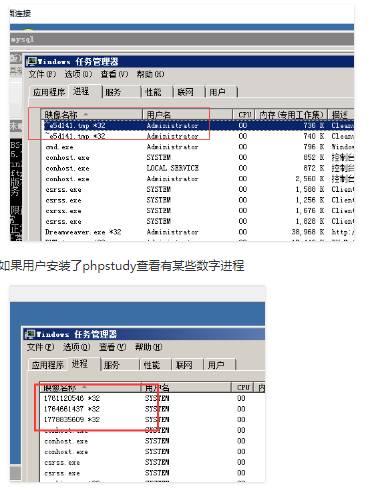Select csrss.exe row using 1,256 K
The height and width of the screenshot is (491, 378).
[x=199, y=200]
